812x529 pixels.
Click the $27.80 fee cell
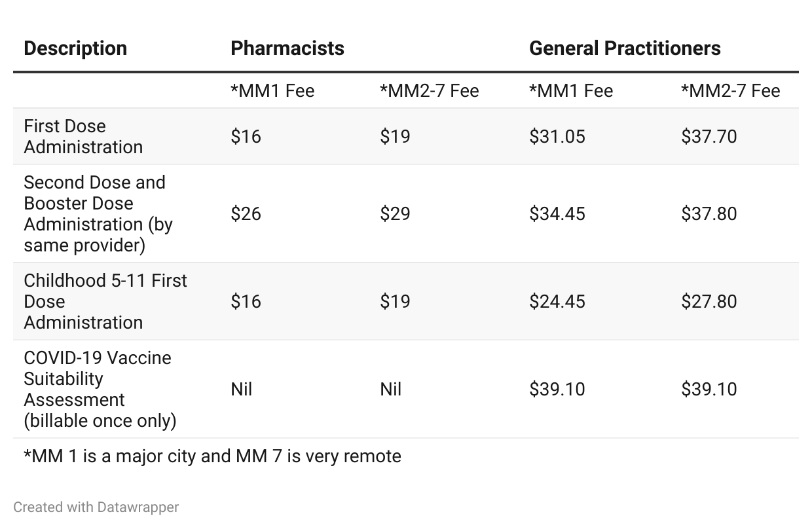click(x=709, y=301)
